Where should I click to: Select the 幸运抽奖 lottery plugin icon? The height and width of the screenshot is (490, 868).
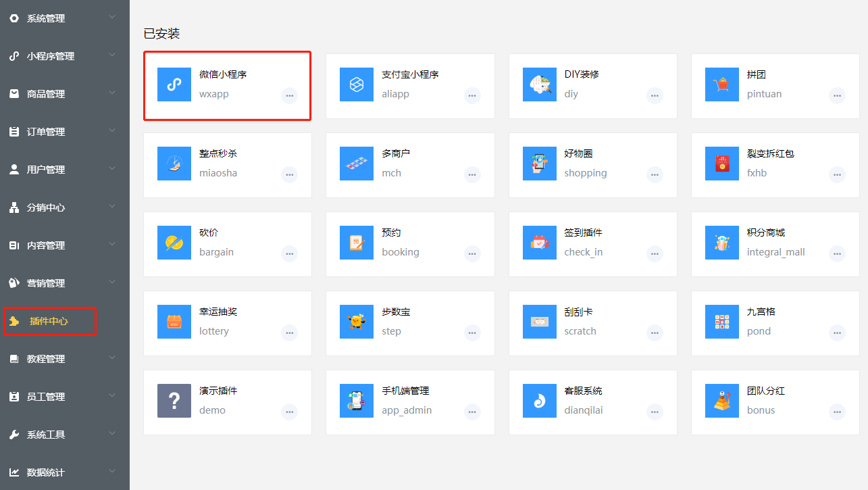point(174,322)
